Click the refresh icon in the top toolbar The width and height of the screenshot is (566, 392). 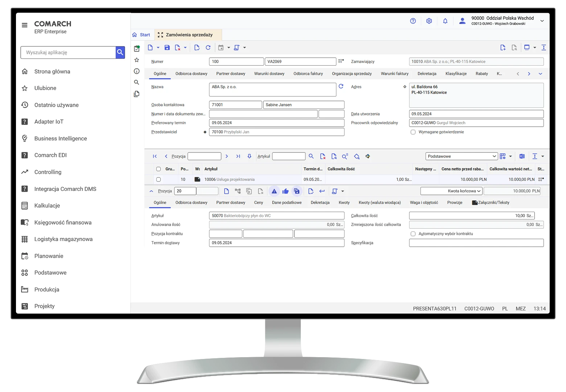coord(208,48)
